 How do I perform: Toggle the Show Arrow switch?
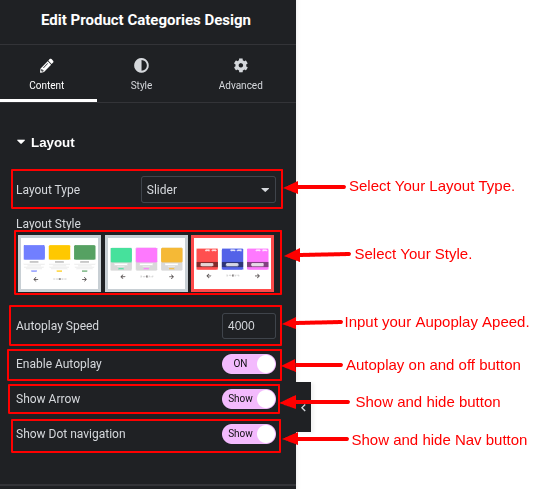pyautogui.click(x=249, y=399)
